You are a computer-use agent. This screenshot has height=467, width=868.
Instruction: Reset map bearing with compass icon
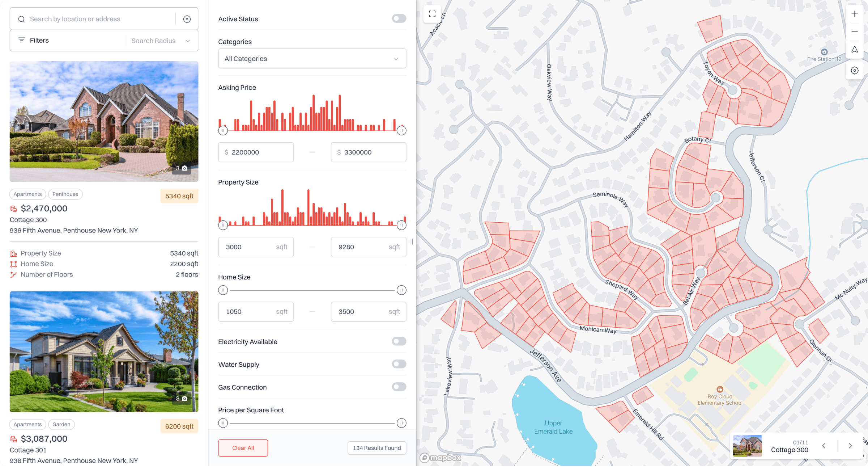coord(855,50)
